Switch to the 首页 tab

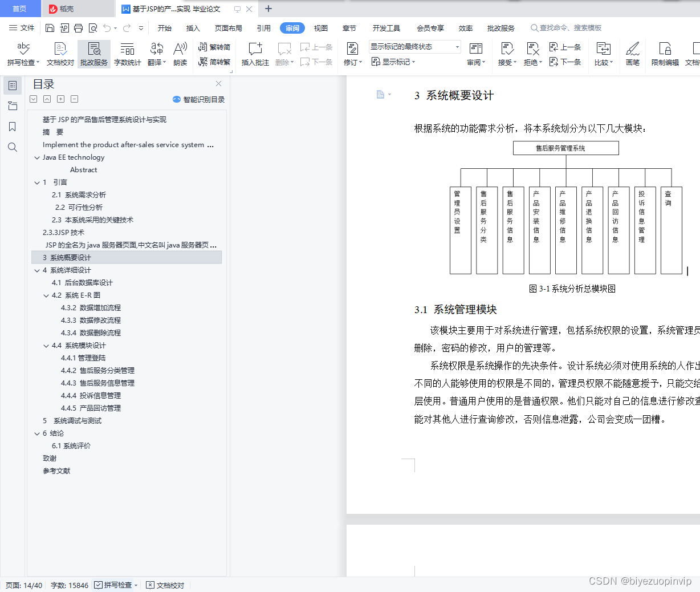[19, 9]
